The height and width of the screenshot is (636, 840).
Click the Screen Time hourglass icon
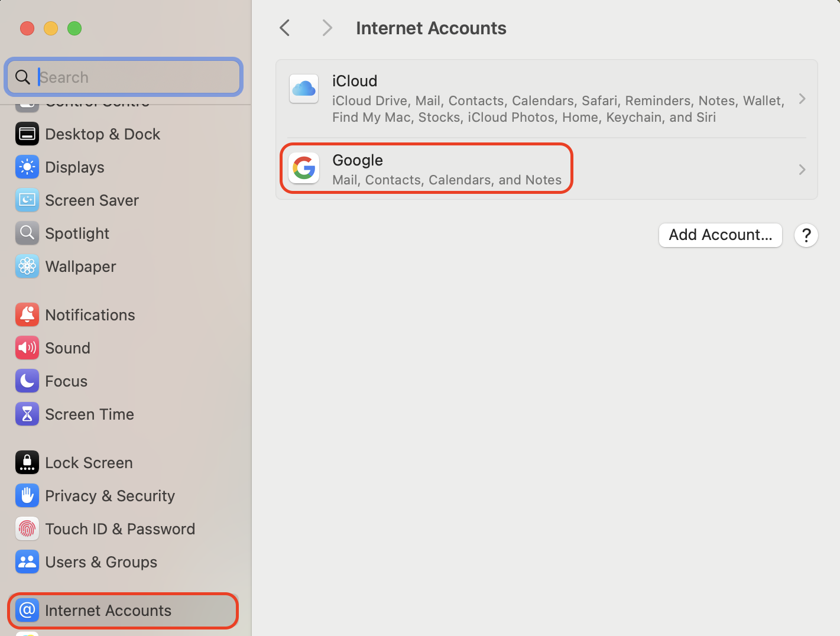pyautogui.click(x=27, y=414)
